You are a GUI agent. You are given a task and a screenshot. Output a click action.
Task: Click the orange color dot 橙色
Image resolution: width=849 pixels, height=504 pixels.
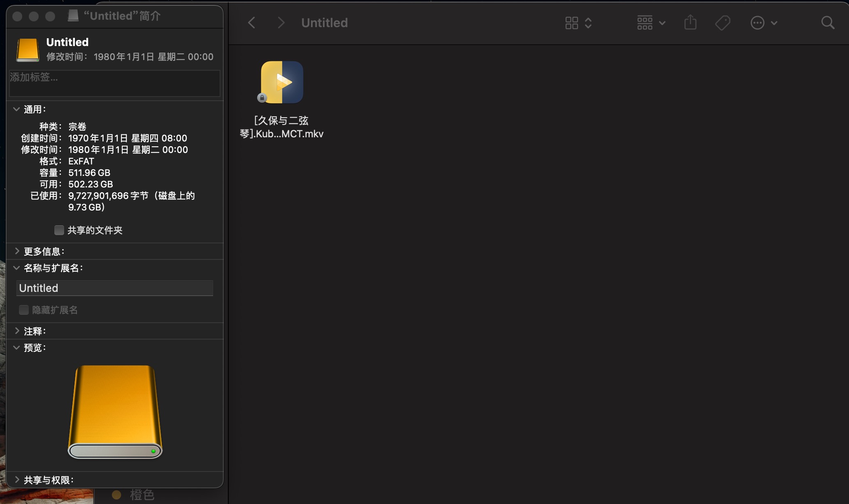[116, 495]
